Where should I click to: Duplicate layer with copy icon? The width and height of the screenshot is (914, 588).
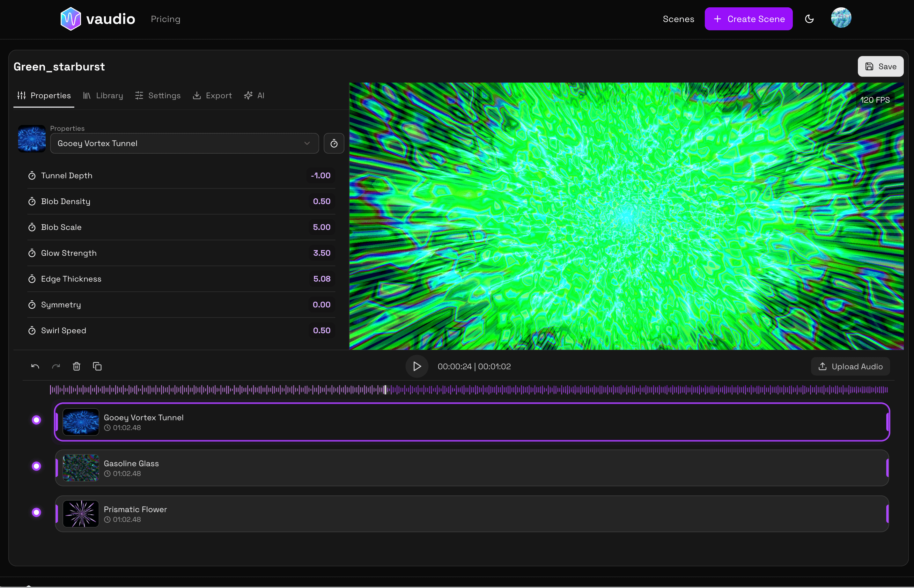(x=97, y=367)
